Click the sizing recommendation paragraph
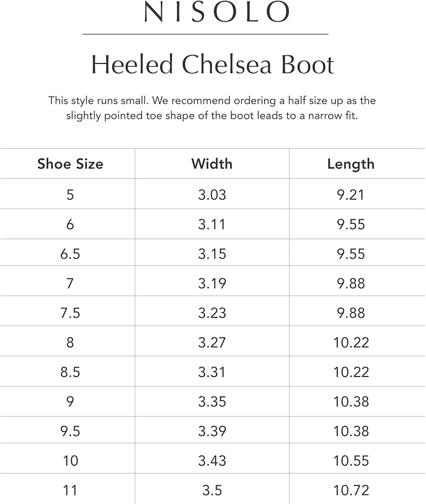This screenshot has width=426, height=504. 212,108
